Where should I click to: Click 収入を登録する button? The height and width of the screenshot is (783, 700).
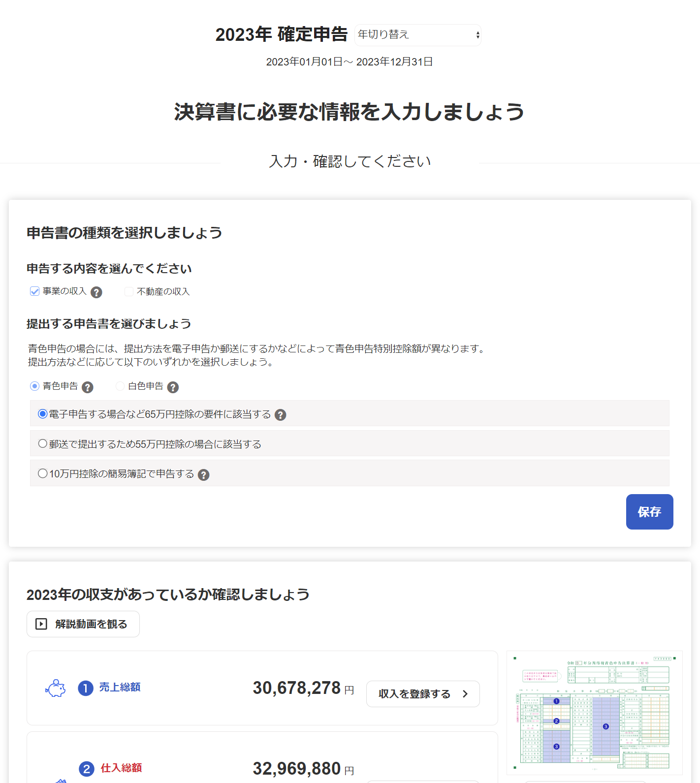click(x=423, y=694)
